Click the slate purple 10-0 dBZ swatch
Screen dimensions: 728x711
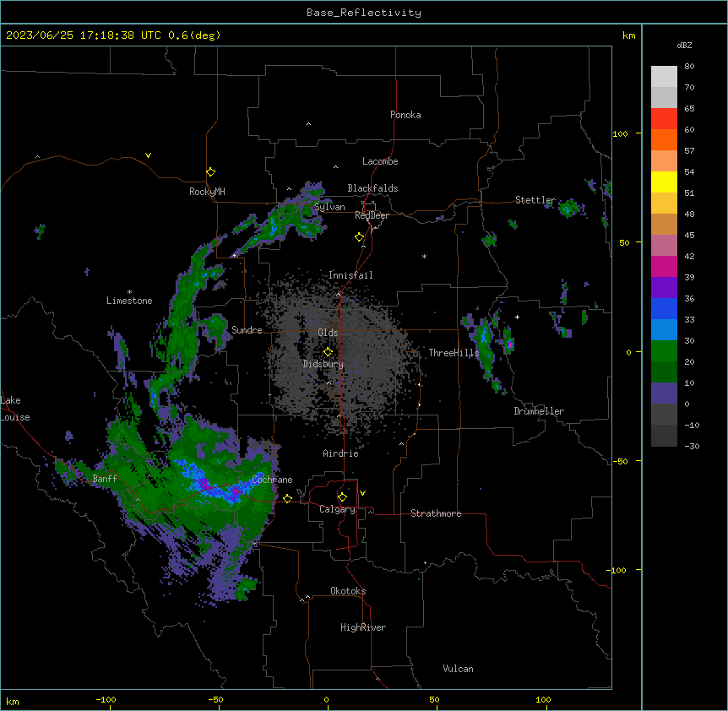coord(664,393)
